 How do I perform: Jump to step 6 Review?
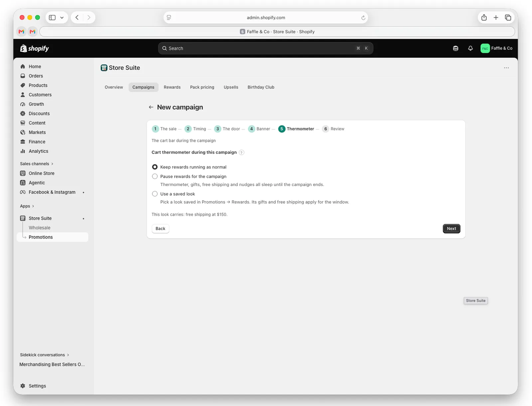[x=333, y=129]
